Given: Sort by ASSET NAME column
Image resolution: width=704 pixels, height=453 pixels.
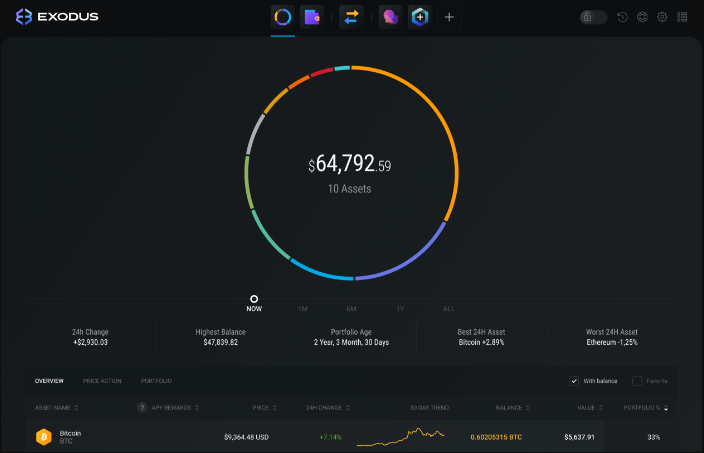Looking at the screenshot, I should 57,408.
